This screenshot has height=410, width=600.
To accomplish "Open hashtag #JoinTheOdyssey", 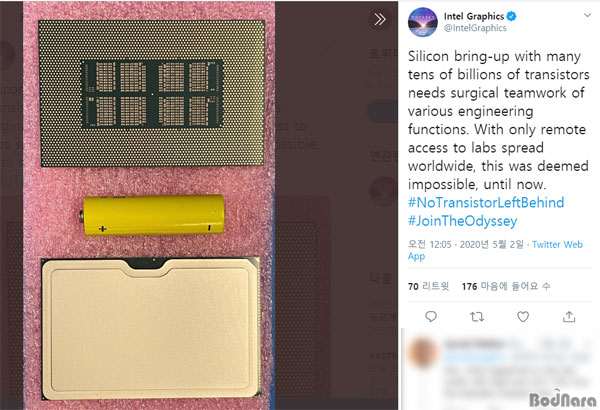I will pyautogui.click(x=462, y=221).
